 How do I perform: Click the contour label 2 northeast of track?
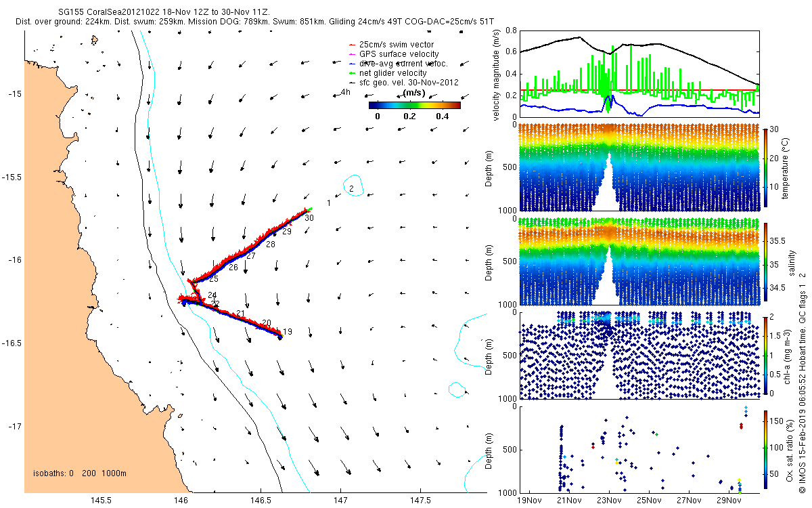point(351,188)
